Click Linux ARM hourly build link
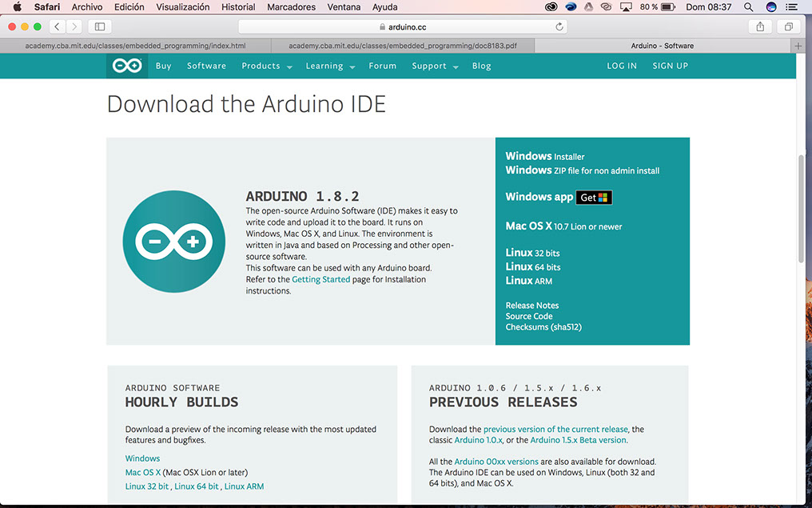 [244, 486]
